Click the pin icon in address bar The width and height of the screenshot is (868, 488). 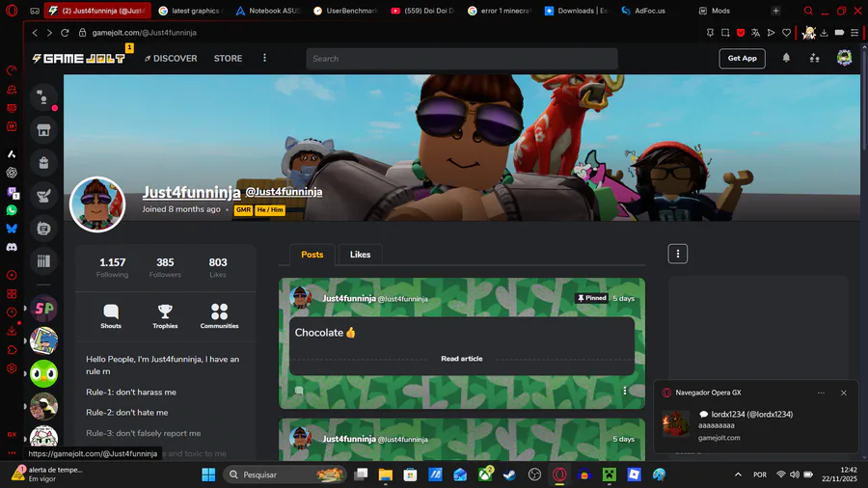pos(710,33)
